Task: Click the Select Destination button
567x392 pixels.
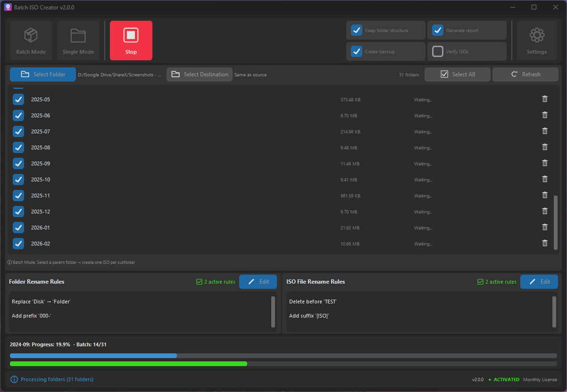Action: pos(200,74)
